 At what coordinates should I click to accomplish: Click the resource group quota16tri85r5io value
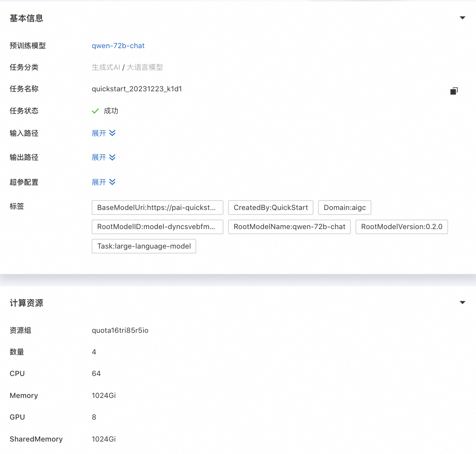(120, 330)
